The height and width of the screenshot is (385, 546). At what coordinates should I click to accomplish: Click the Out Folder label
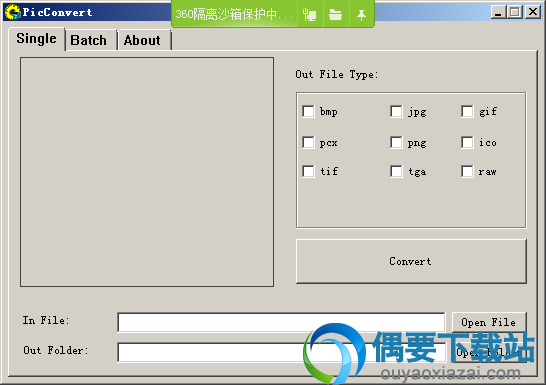pyautogui.click(x=56, y=350)
